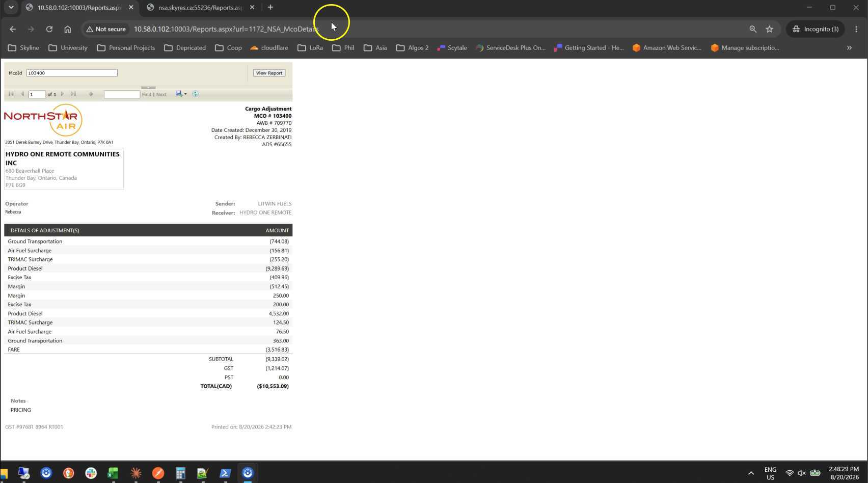Click the Find link in toolbar
Screen dimensions: 868x483
(147, 94)
